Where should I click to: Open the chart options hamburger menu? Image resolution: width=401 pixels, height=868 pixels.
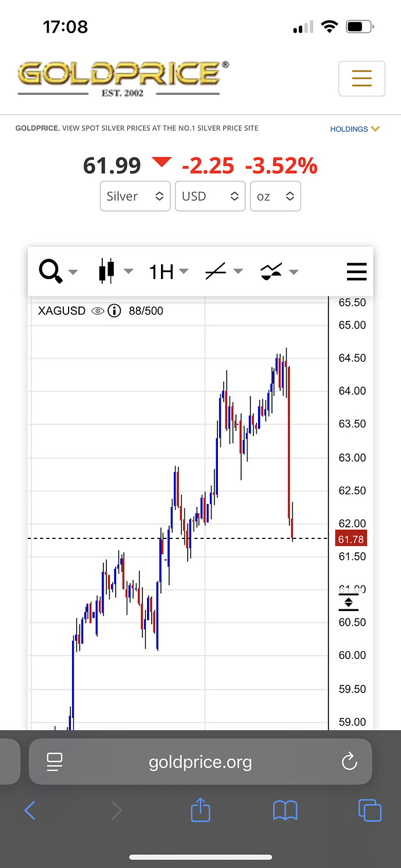click(x=356, y=272)
